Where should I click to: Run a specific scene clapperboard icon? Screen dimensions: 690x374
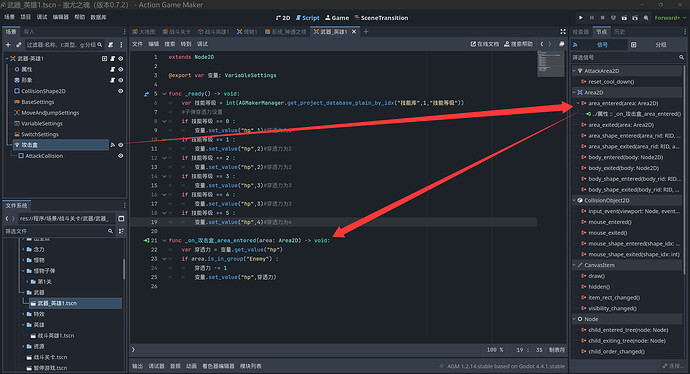click(x=635, y=18)
